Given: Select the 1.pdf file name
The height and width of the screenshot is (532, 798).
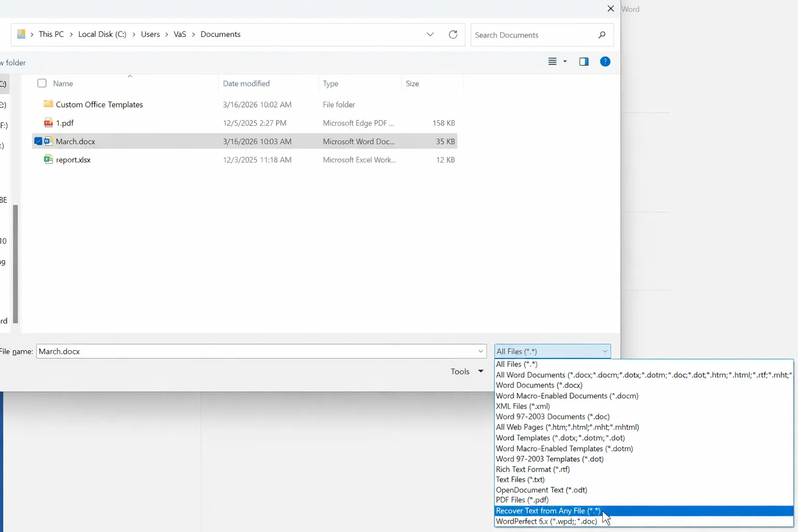Looking at the screenshot, I should [x=65, y=123].
